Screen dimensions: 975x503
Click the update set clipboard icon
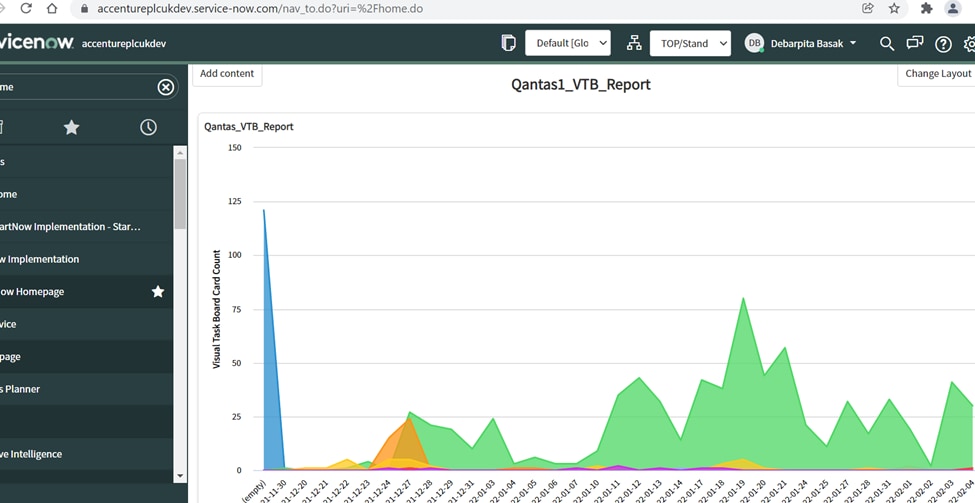tap(509, 43)
